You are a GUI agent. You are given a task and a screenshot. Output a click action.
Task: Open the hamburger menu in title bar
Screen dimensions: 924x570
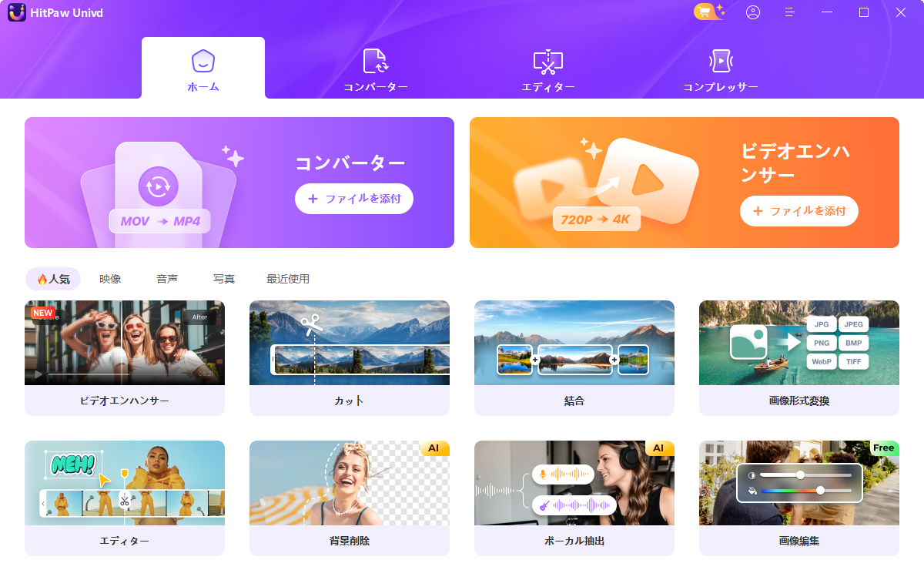click(x=790, y=12)
